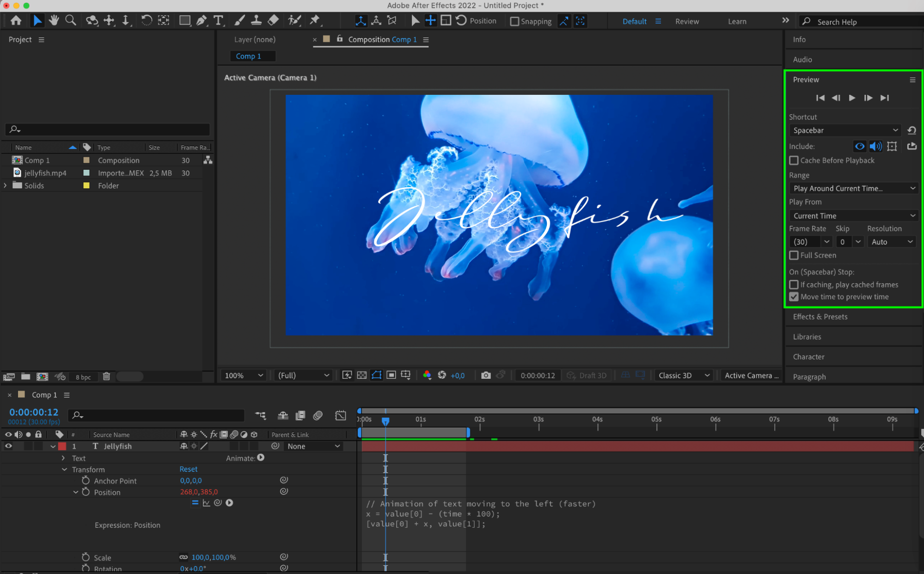Select the Horizontal Type tool
This screenshot has height=574, width=924.
(x=218, y=20)
